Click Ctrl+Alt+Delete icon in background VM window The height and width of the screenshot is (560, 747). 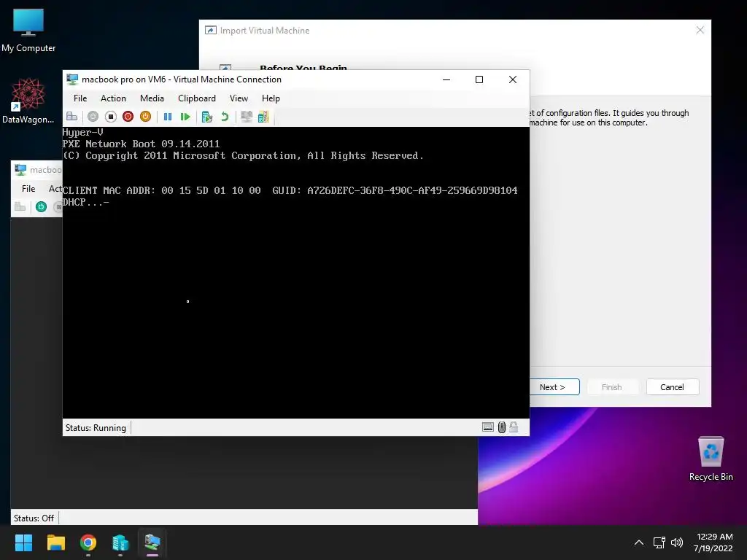click(20, 206)
